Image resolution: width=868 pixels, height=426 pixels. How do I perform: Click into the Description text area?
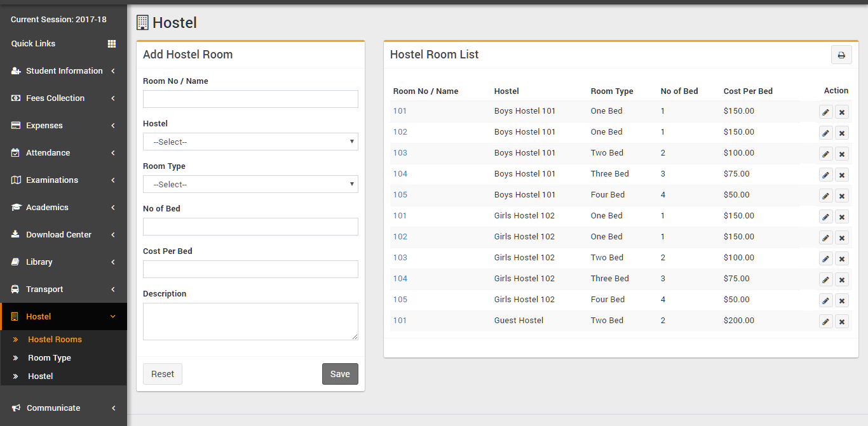250,321
